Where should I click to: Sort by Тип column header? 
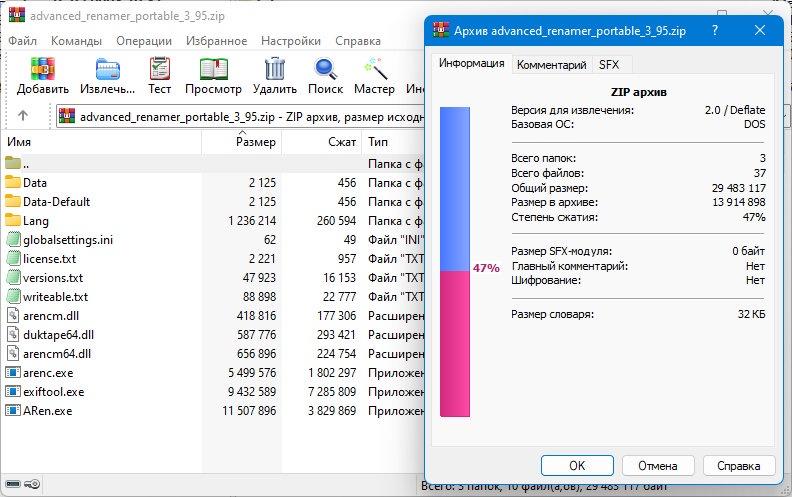[394, 142]
